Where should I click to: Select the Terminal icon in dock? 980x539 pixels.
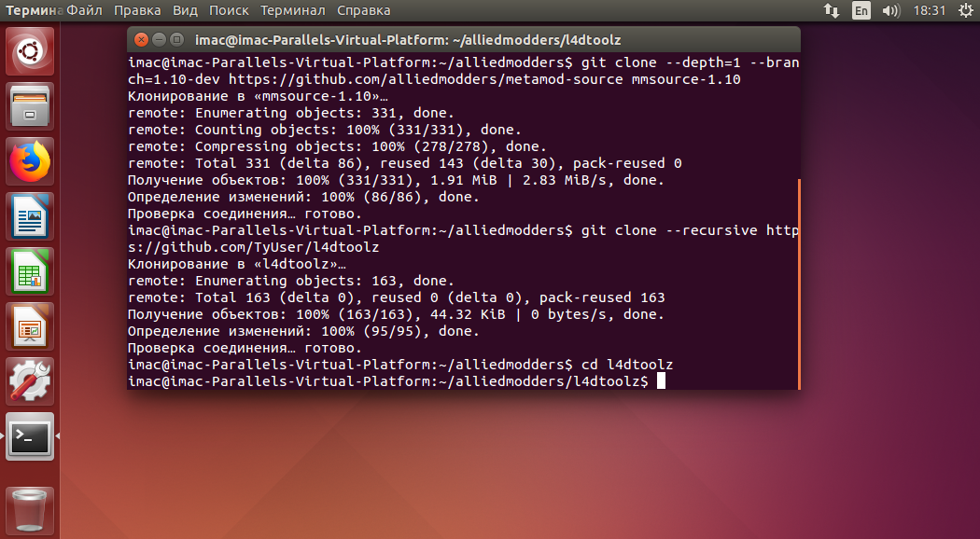[x=29, y=435]
